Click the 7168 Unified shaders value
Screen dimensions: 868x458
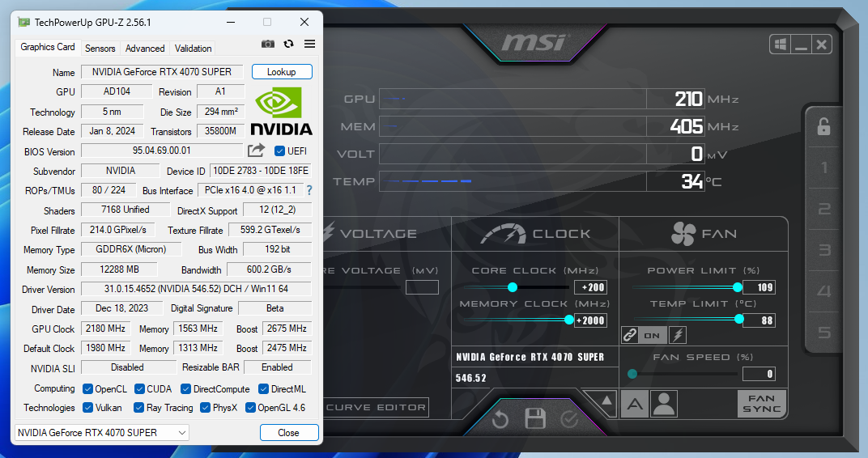coord(126,210)
